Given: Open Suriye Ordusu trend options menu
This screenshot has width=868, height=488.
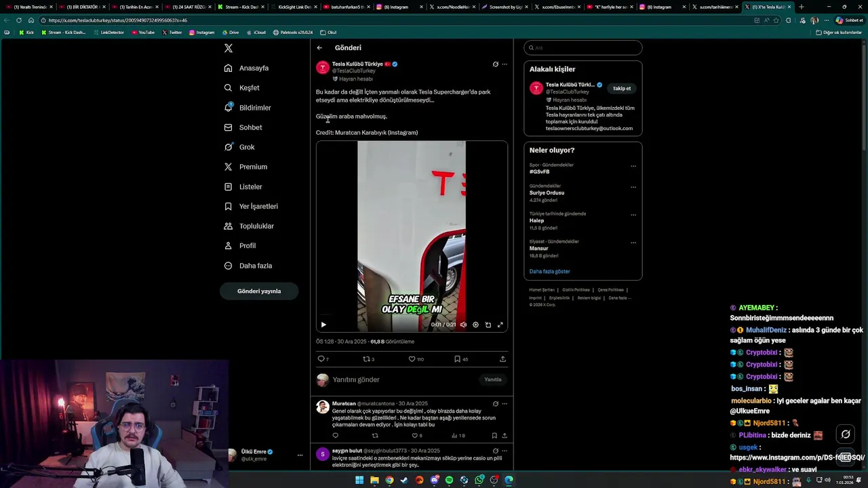Looking at the screenshot, I should (633, 187).
